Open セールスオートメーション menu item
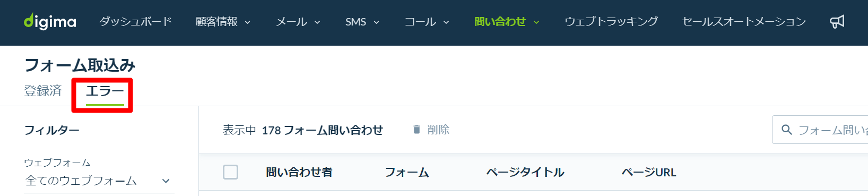Viewport: 868px width, 196px height. click(743, 22)
